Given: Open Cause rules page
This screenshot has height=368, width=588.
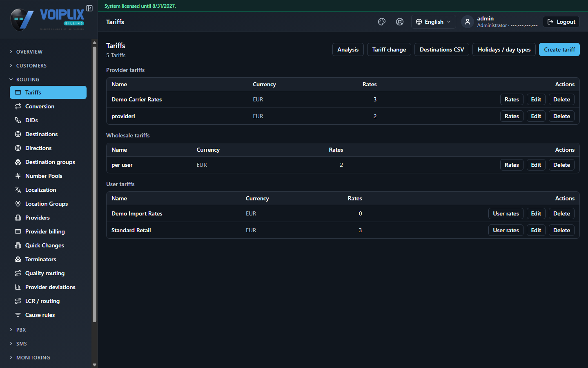Looking at the screenshot, I should 48,315.
